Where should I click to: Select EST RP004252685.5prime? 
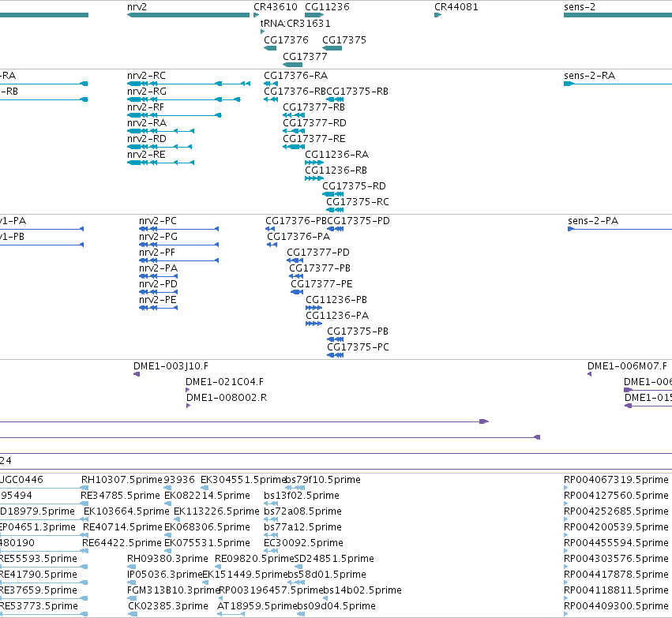point(616,511)
